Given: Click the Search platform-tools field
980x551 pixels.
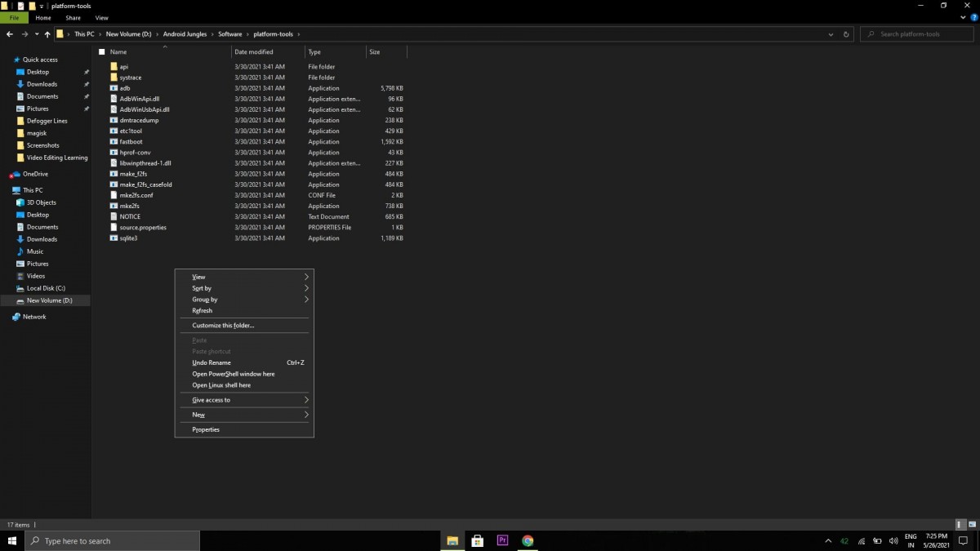Looking at the screenshot, I should pyautogui.click(x=919, y=34).
